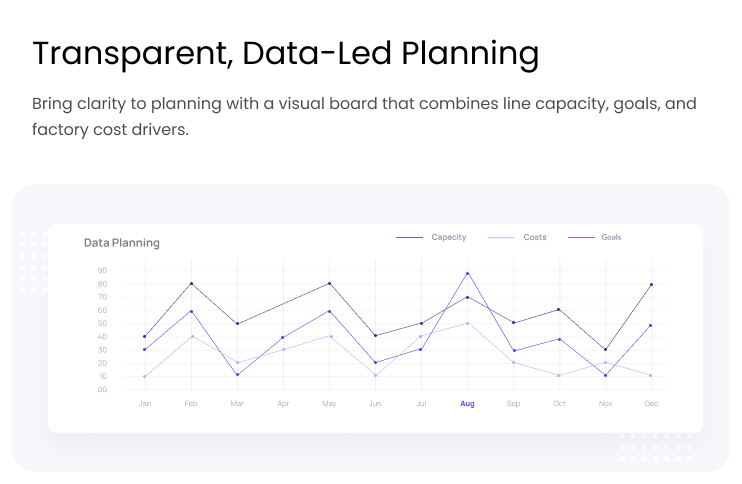Click the Aug peak data point near 88
The width and height of the screenshot is (742, 484).
pos(467,273)
